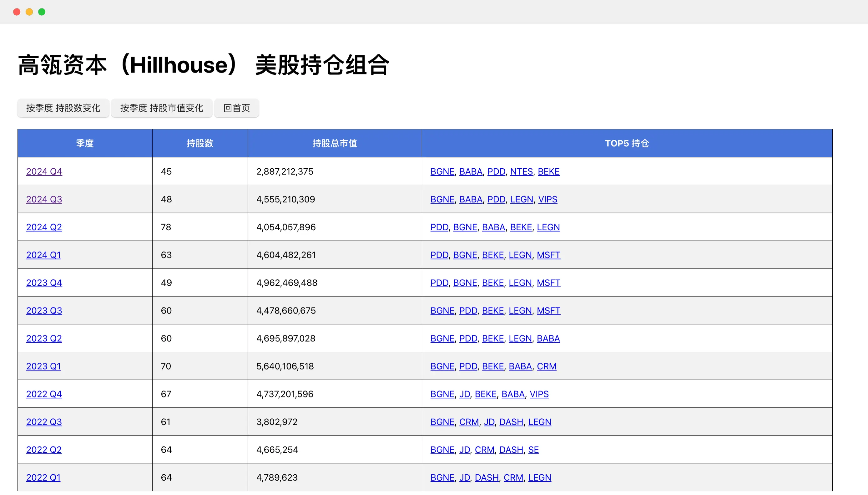Select the value 2,887,212,375
868x495 pixels.
point(285,171)
